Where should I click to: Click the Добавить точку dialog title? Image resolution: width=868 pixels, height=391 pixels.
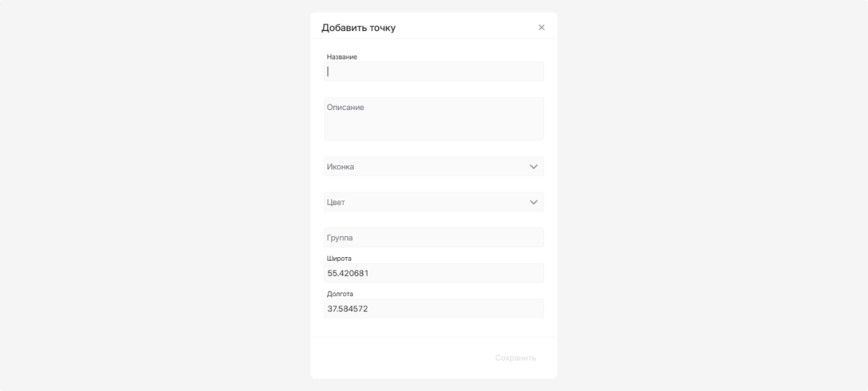point(358,28)
